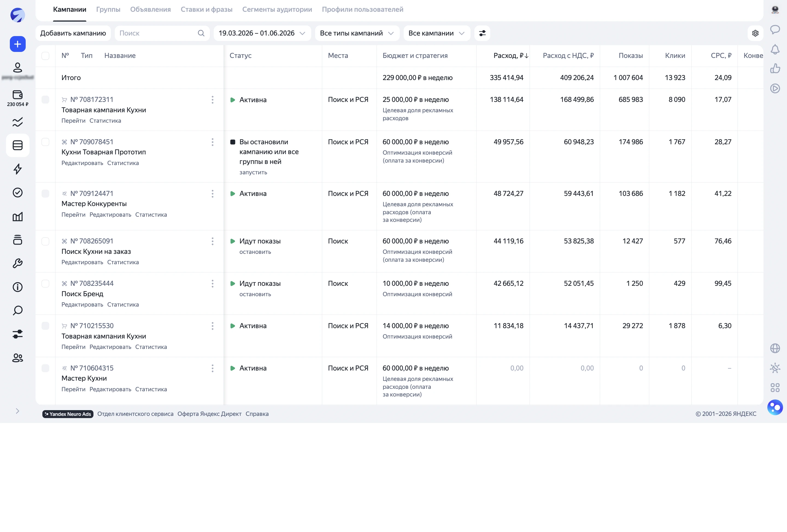Select checkbox for Поиск Бренд campaign

[45, 284]
